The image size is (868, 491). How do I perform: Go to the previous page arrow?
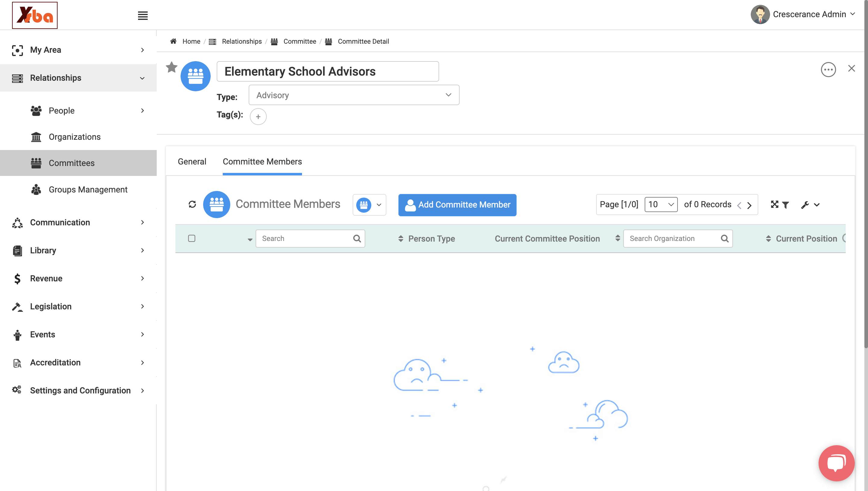coord(739,205)
